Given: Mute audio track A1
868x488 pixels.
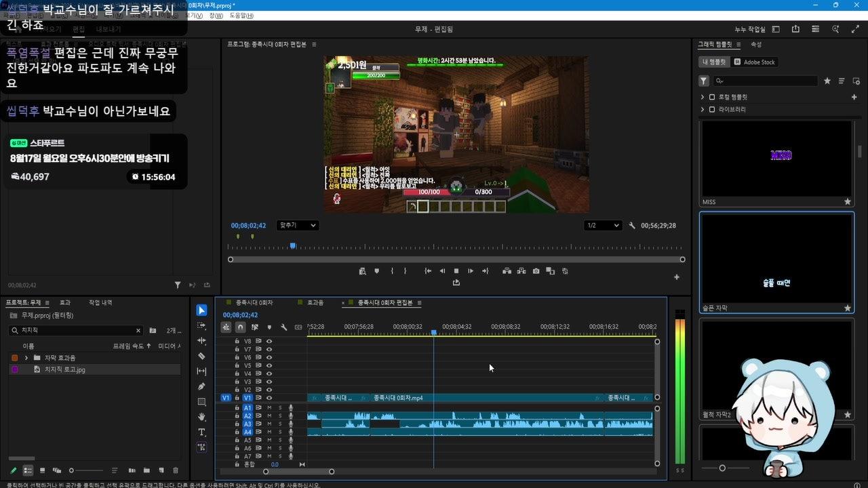Looking at the screenshot, I should point(269,408).
